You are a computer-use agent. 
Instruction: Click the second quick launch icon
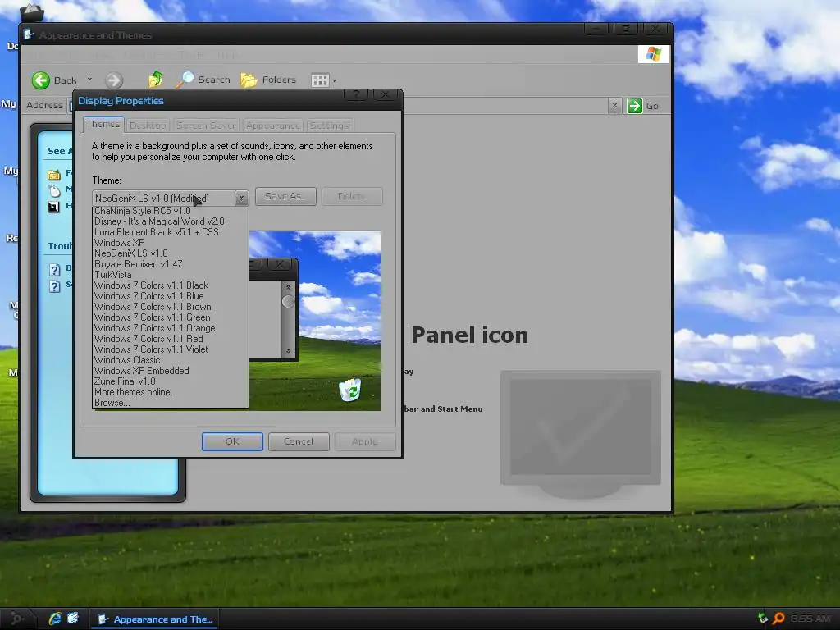coord(73,619)
